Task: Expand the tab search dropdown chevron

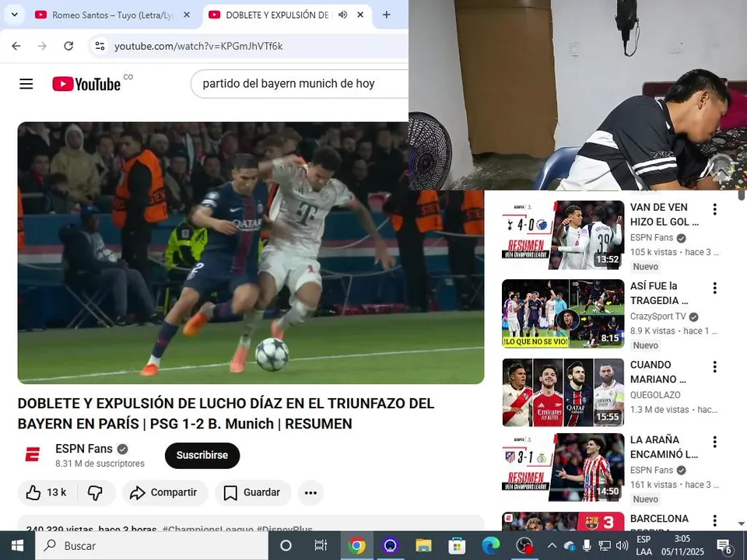Action: (x=15, y=15)
